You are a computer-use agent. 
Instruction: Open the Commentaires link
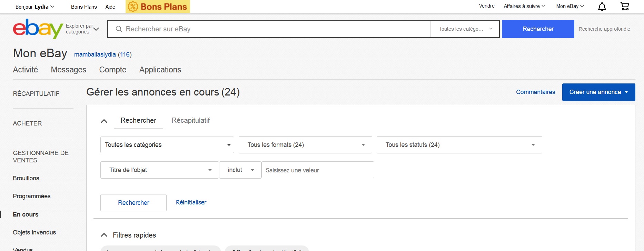536,92
